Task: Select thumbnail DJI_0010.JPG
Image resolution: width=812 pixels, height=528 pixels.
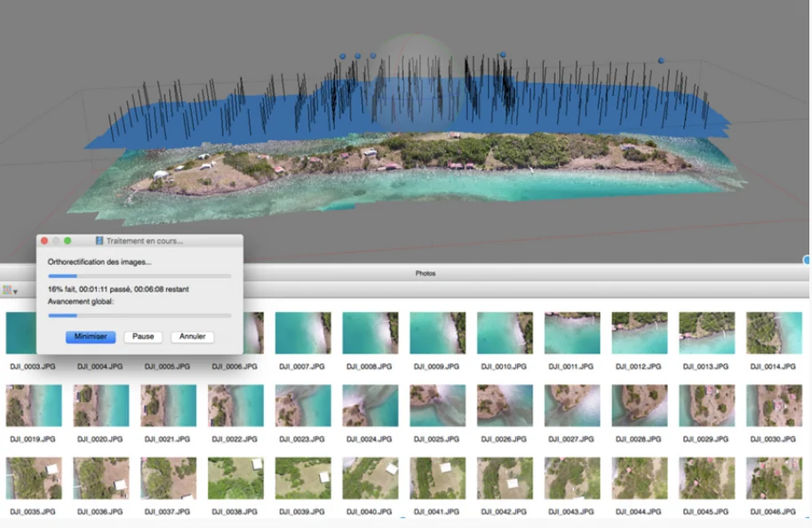Action: 505,332
